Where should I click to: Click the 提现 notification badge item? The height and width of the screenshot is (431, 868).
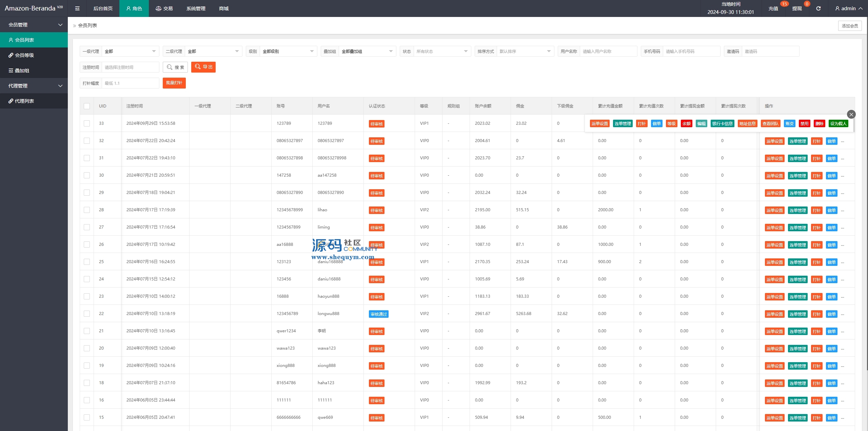click(x=797, y=8)
